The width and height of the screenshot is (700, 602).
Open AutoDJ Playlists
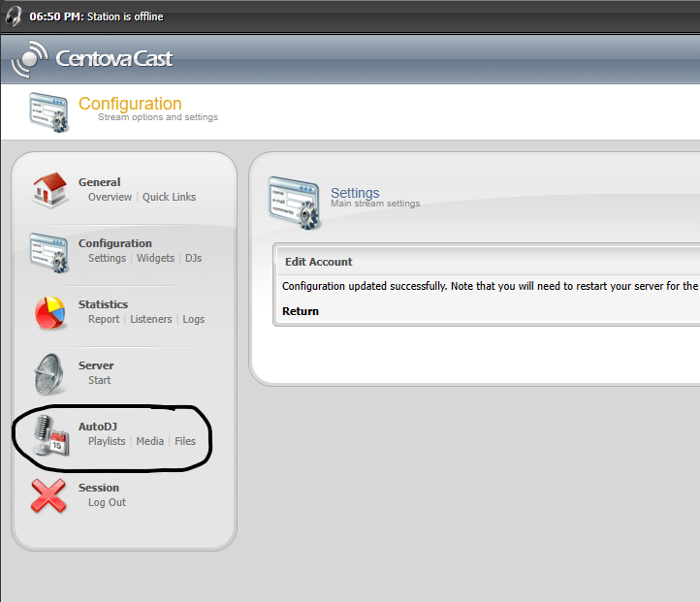pyautogui.click(x=107, y=441)
